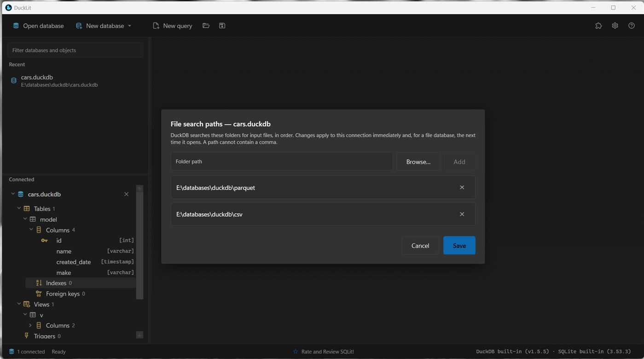
Task: Click the Columns icon under model
Action: pos(39,230)
